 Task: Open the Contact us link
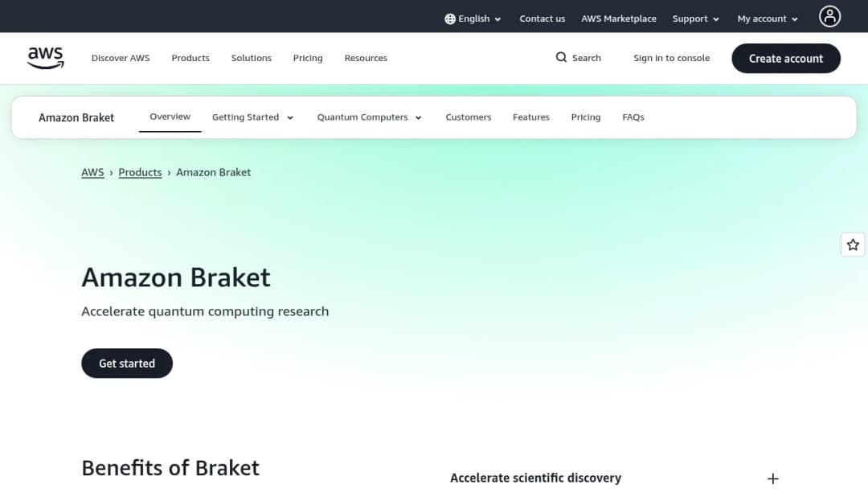coord(542,18)
